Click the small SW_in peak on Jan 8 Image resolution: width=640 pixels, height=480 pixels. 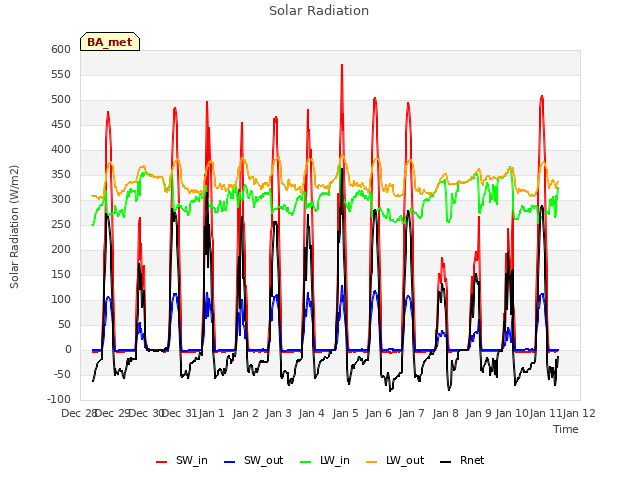(442, 259)
